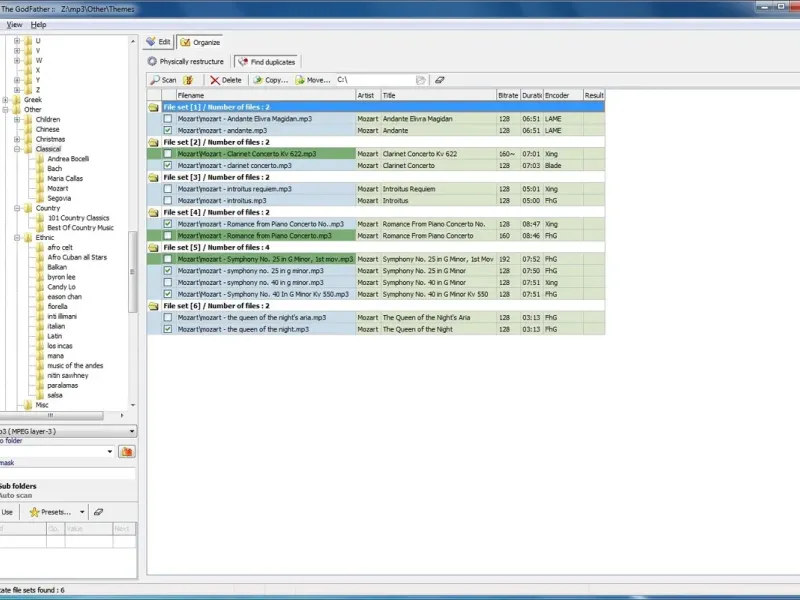The width and height of the screenshot is (800, 600).
Task: Click the eraser icon beside path field
Action: pyautogui.click(x=439, y=80)
